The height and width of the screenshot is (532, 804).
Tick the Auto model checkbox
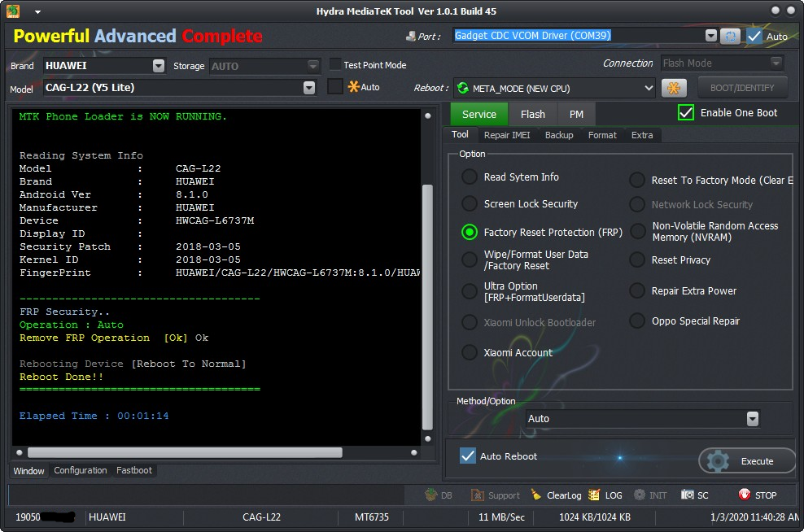point(334,86)
